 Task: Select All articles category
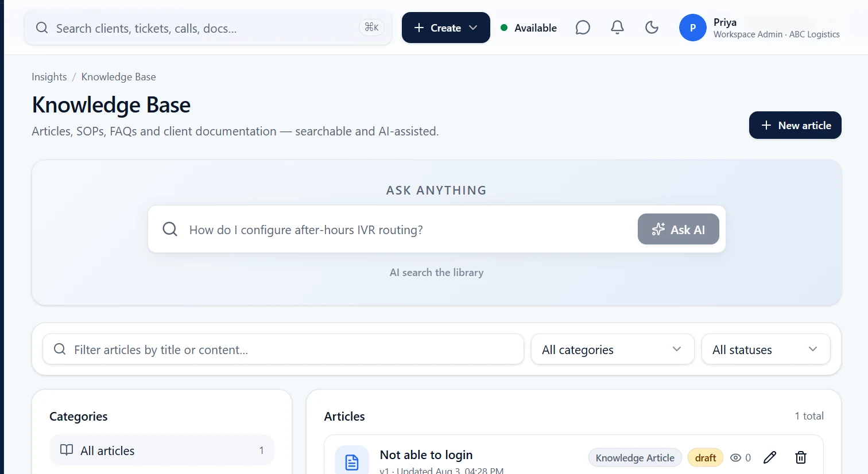pyautogui.click(x=162, y=450)
